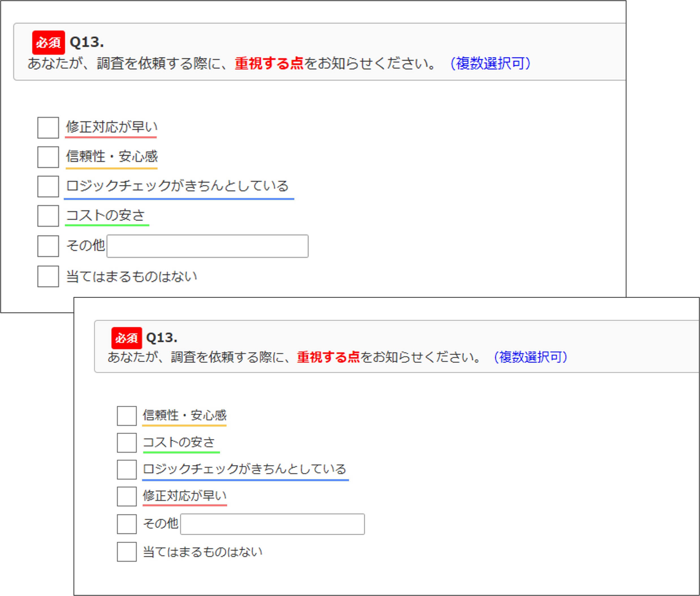Tick その他 checkbox in top survey

(48, 246)
